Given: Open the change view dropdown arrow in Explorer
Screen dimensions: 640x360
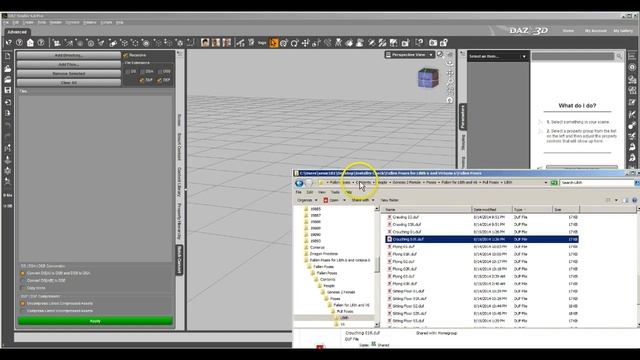Looking at the screenshot, I should pos(616,200).
